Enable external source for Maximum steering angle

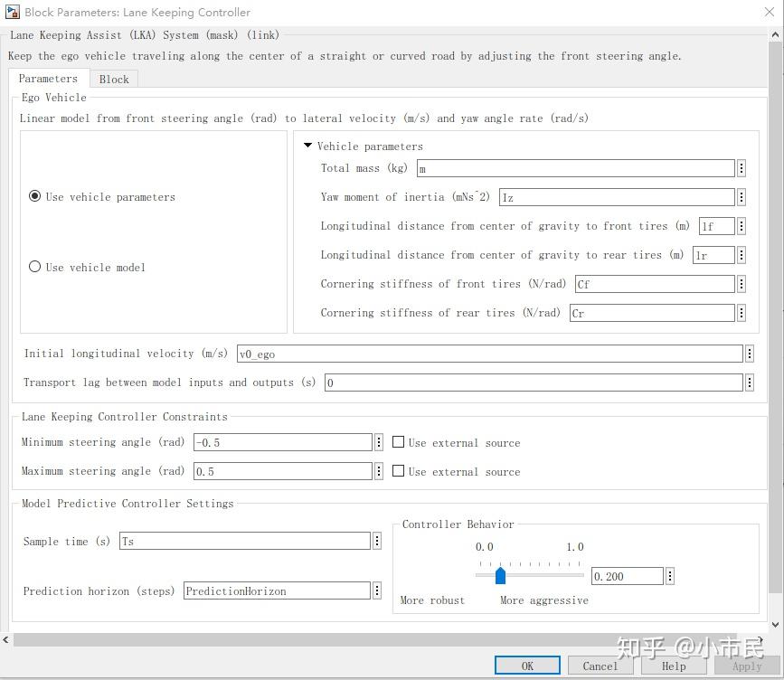[x=398, y=471]
